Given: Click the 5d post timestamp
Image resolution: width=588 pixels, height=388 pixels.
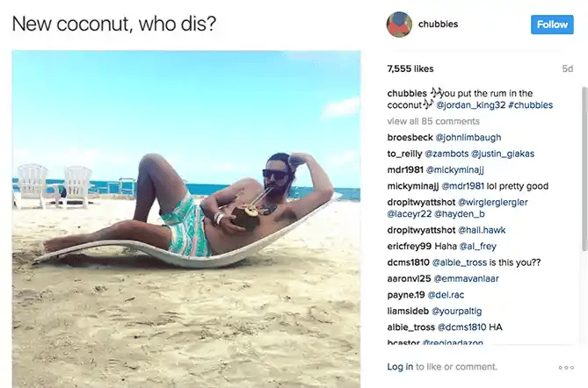Looking at the screenshot, I should click(x=568, y=69).
